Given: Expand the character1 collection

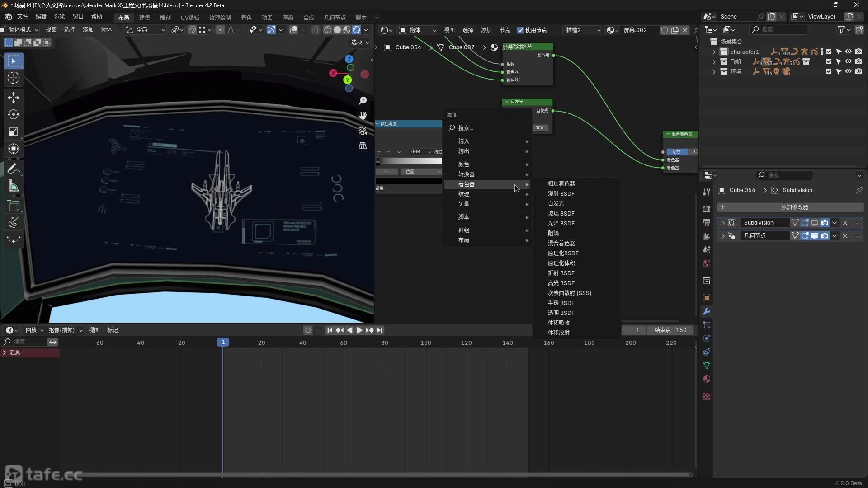Looking at the screenshot, I should (x=714, y=52).
